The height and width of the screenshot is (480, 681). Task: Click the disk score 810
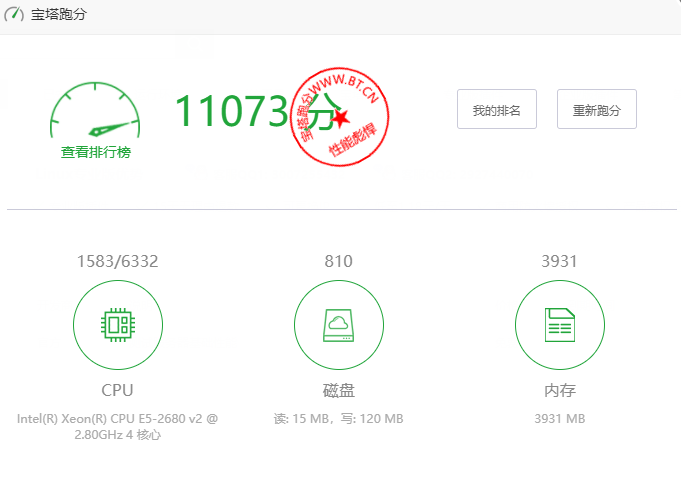(x=338, y=262)
